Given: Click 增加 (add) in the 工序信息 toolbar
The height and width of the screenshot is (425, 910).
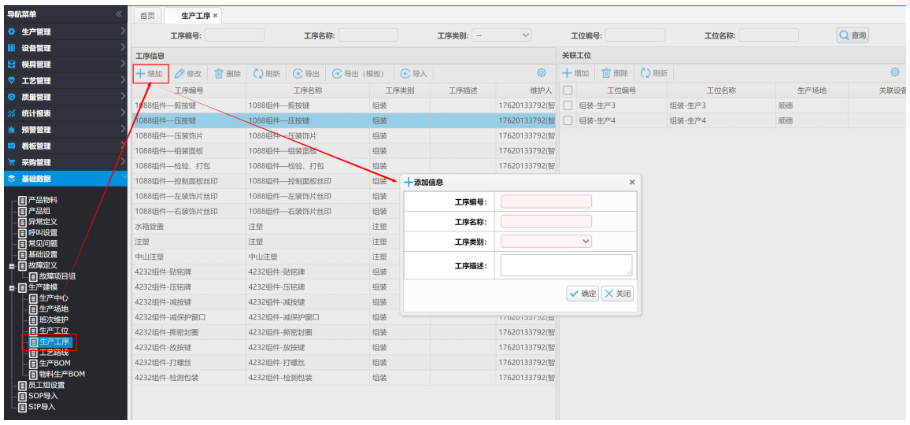Looking at the screenshot, I should point(149,74).
